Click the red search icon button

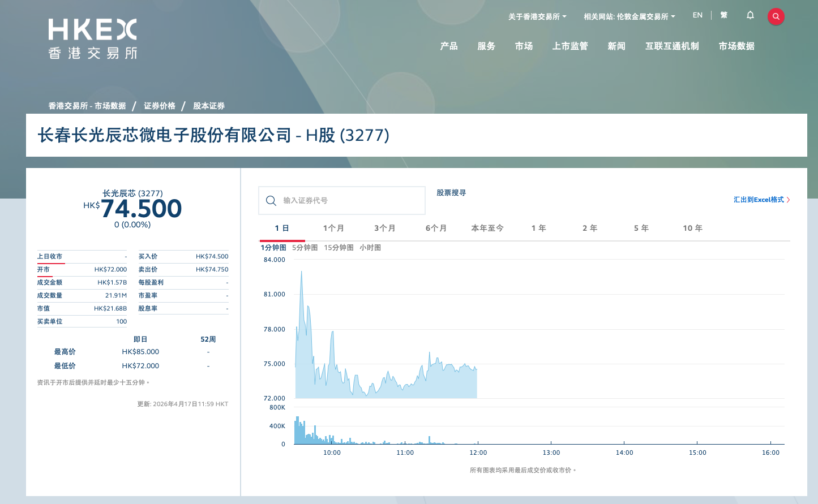tap(776, 16)
